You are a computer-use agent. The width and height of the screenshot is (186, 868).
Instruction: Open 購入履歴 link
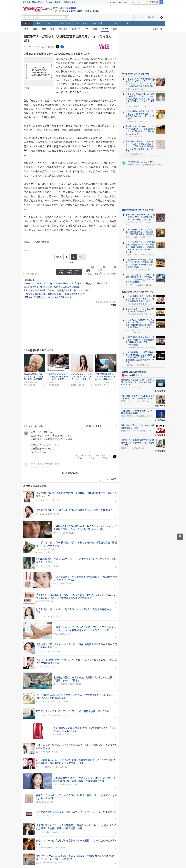pos(152,18)
